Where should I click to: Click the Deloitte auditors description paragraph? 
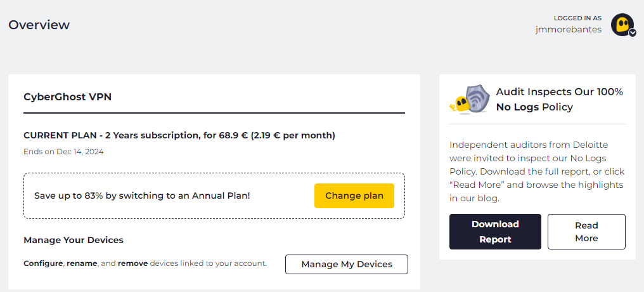tap(537, 171)
